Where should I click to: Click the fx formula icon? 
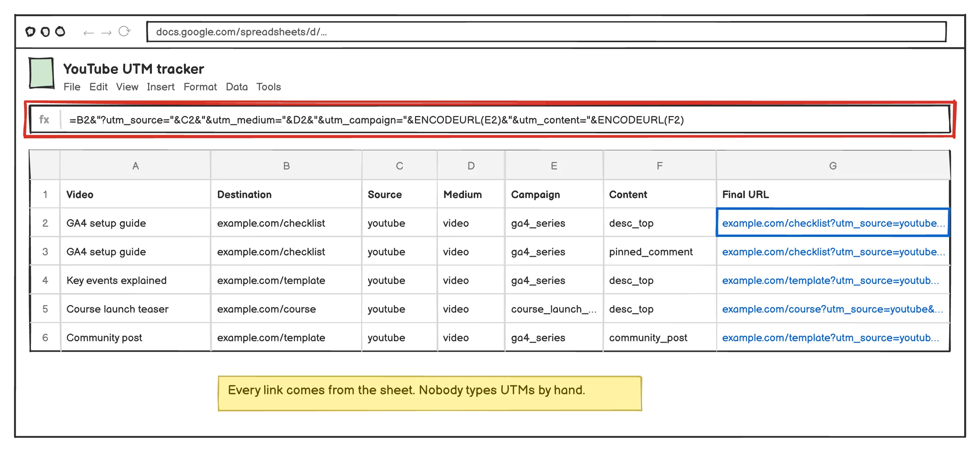(x=44, y=120)
